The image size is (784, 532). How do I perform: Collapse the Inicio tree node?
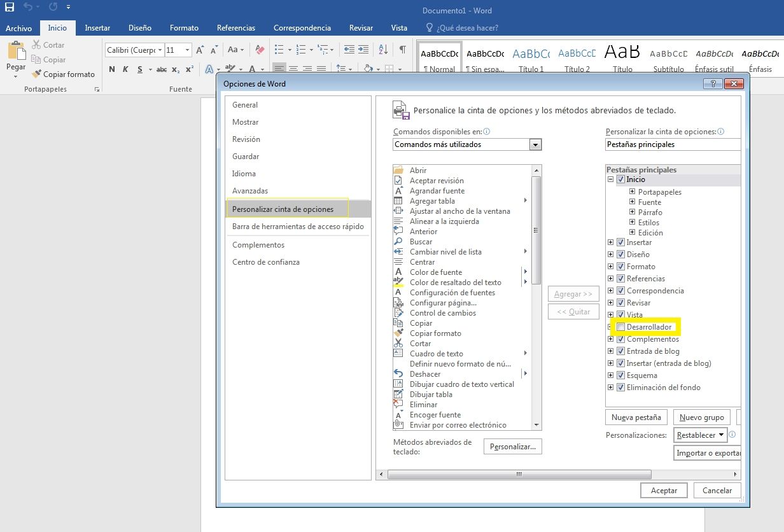[611, 179]
